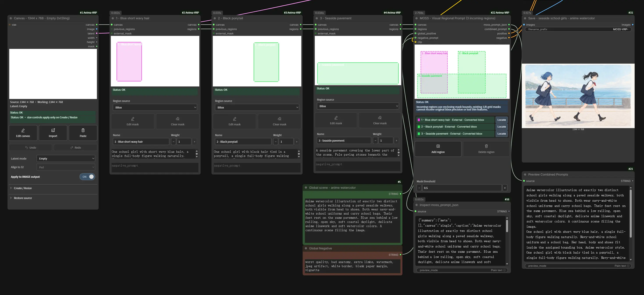Edit mask in the Seaside pavement node
The height and width of the screenshot is (295, 644).
[336, 120]
